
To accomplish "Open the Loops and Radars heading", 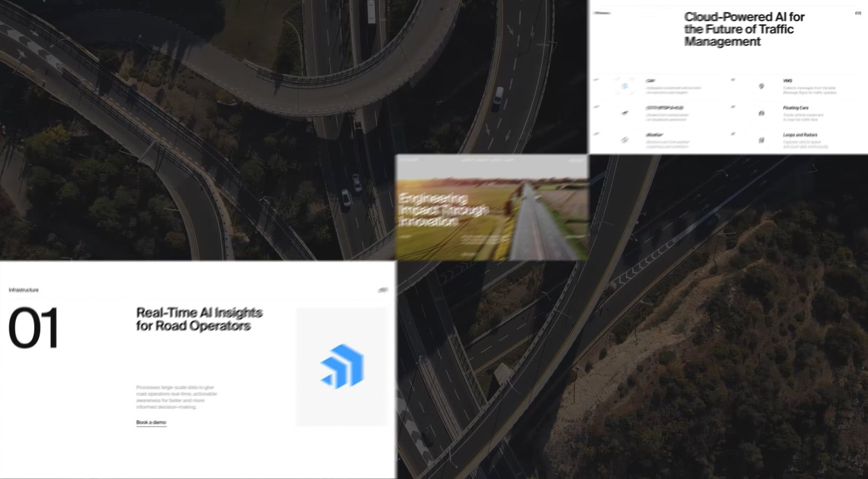I will click(x=800, y=135).
